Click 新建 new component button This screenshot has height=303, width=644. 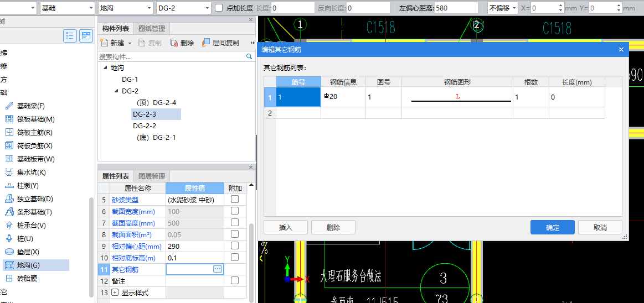pos(112,43)
